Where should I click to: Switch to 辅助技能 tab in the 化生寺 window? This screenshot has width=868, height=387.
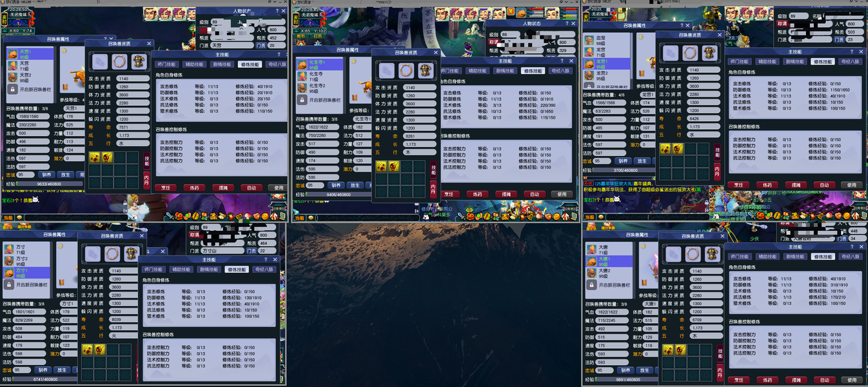(x=477, y=71)
